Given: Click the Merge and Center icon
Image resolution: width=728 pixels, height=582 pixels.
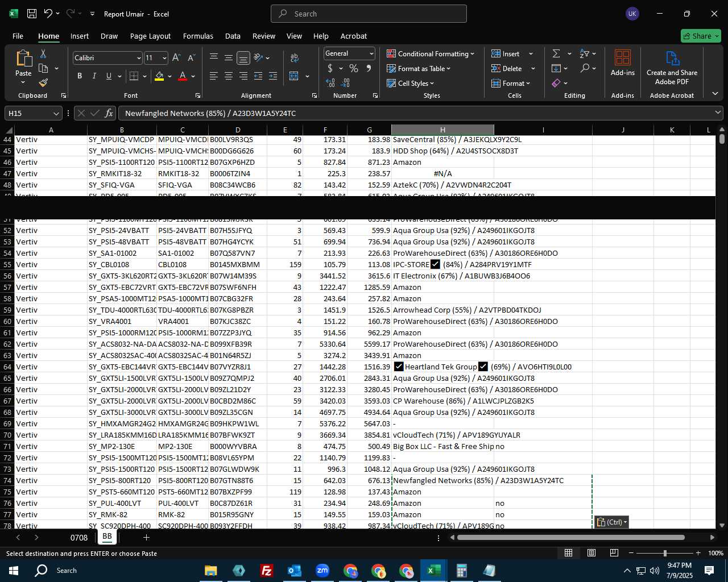Looking at the screenshot, I should (294, 76).
